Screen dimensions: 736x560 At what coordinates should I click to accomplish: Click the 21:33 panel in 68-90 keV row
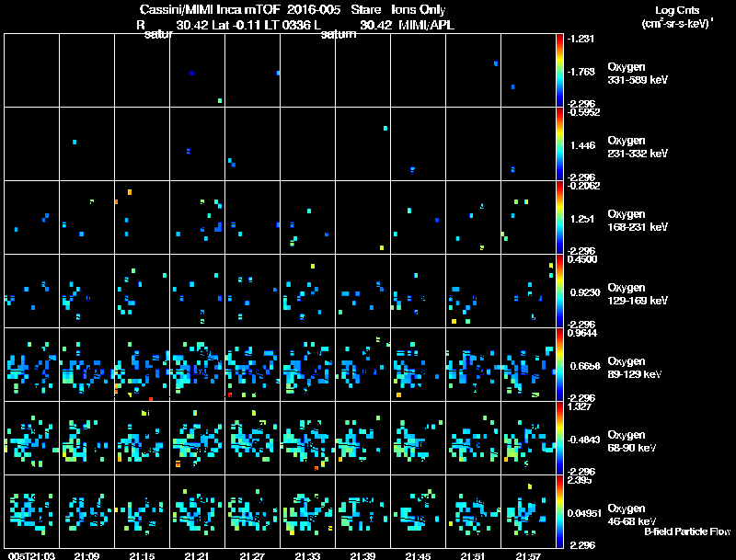pos(308,438)
